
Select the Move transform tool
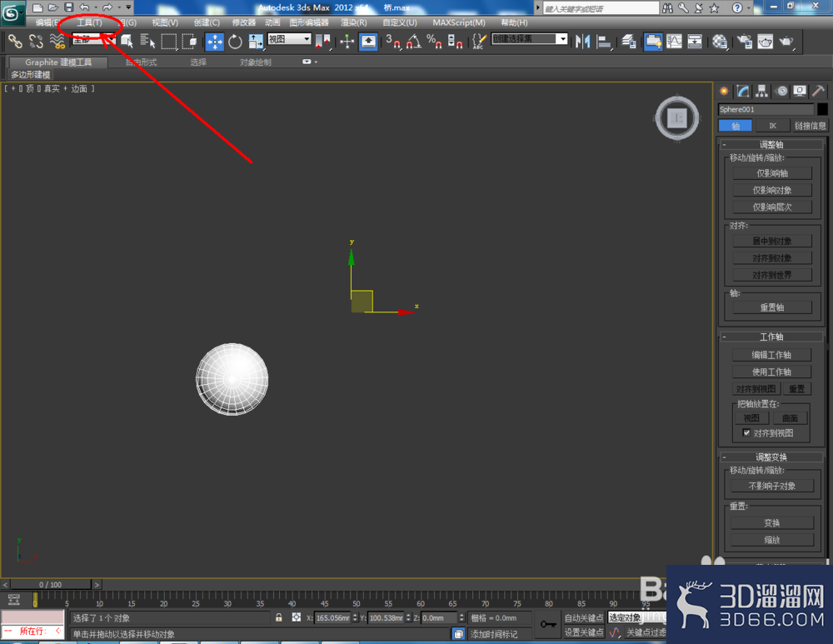tap(215, 42)
